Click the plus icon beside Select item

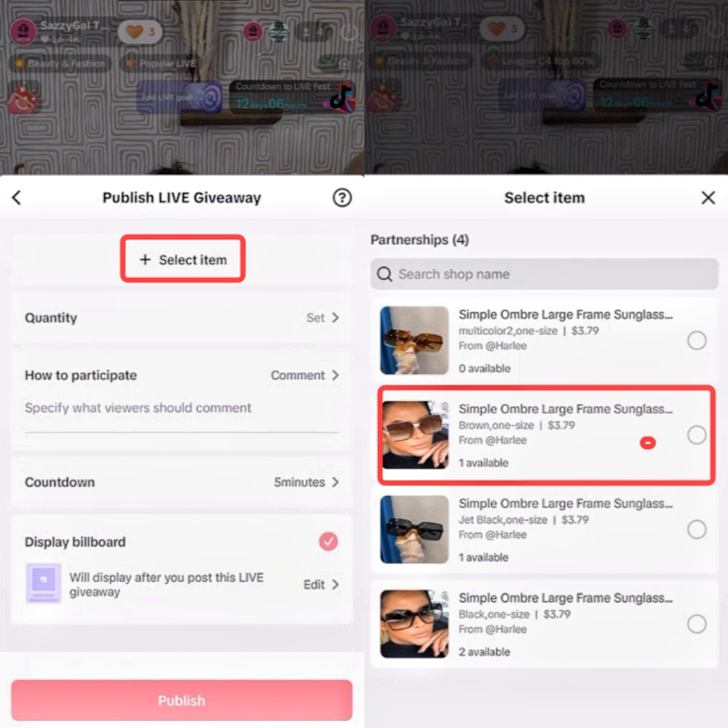[145, 259]
